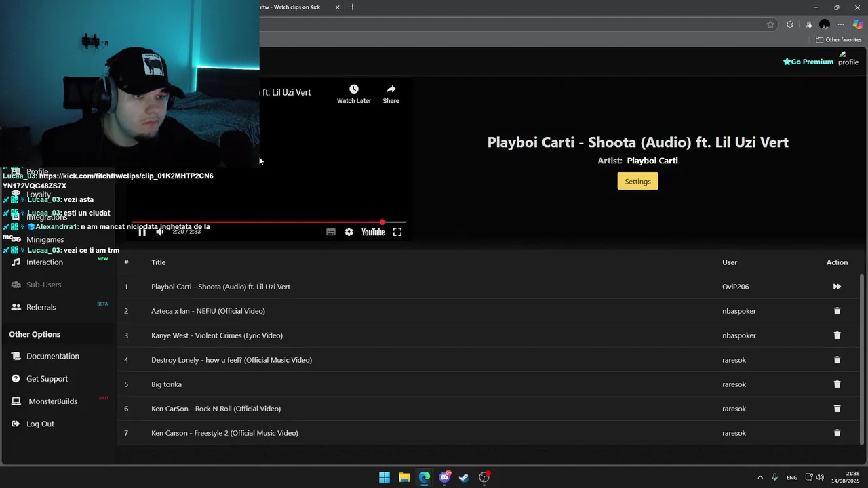Open video on YouTube via logo

(373, 232)
